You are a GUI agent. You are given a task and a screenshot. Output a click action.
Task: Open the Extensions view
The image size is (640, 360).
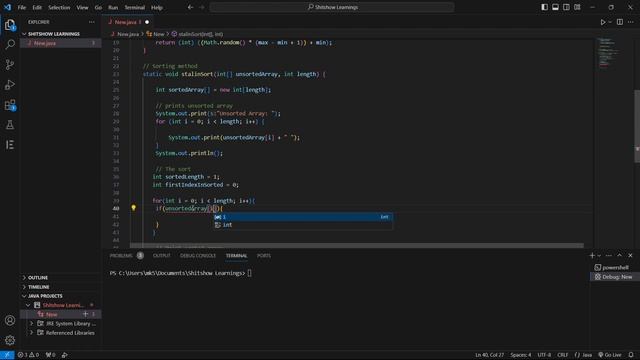(10, 105)
